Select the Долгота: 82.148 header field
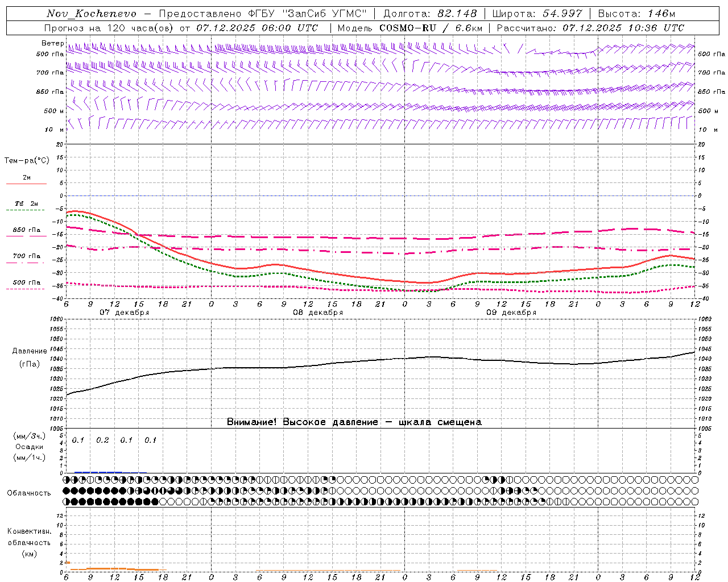The image size is (728, 582). click(429, 14)
